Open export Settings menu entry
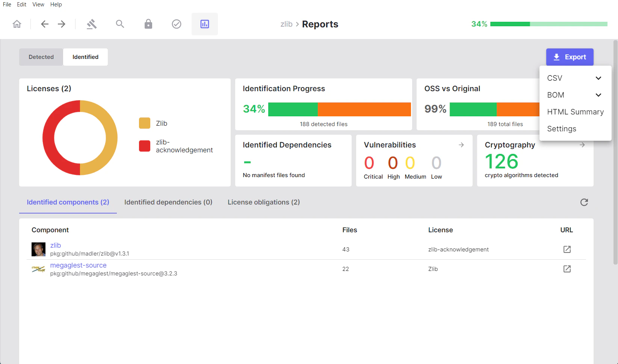 [575, 129]
